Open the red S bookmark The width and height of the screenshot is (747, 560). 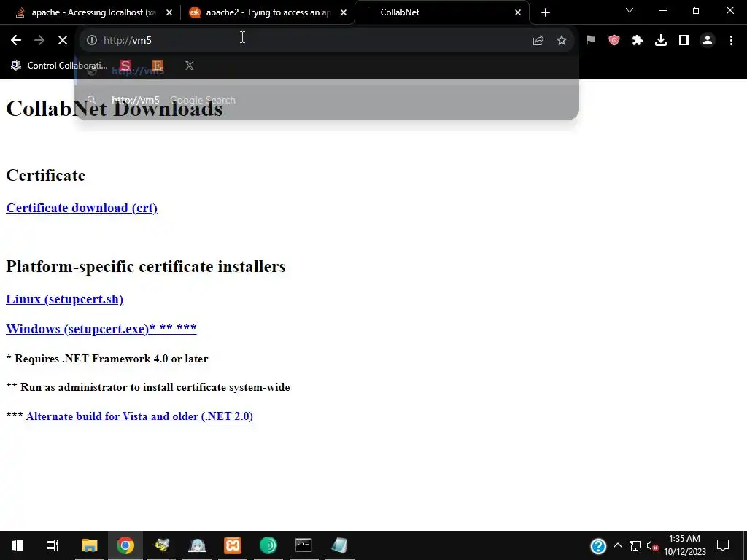pos(125,66)
